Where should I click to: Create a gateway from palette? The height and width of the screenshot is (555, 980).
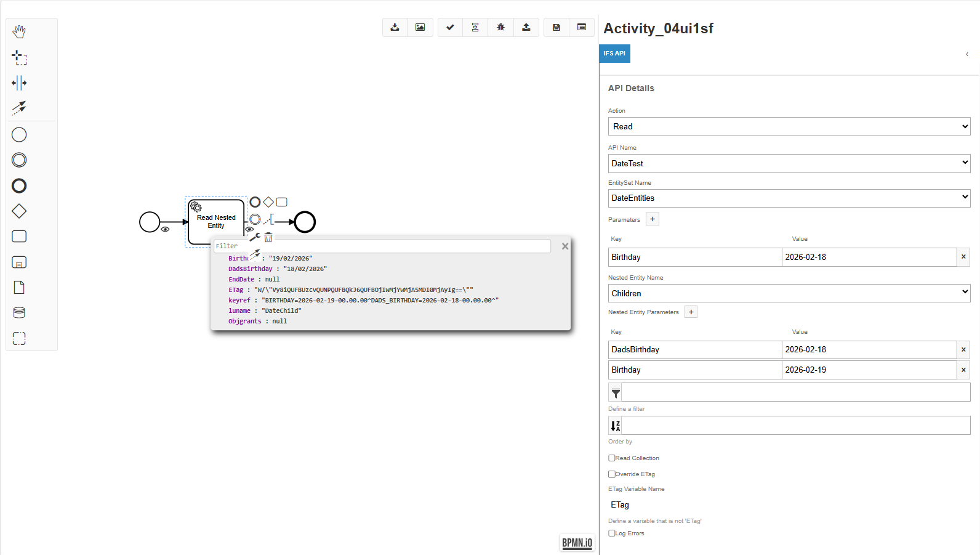point(19,211)
